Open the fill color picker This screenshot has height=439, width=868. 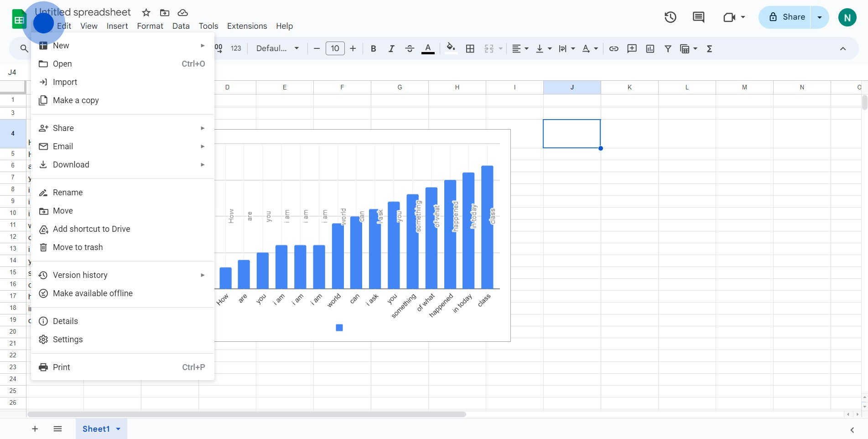pos(451,48)
